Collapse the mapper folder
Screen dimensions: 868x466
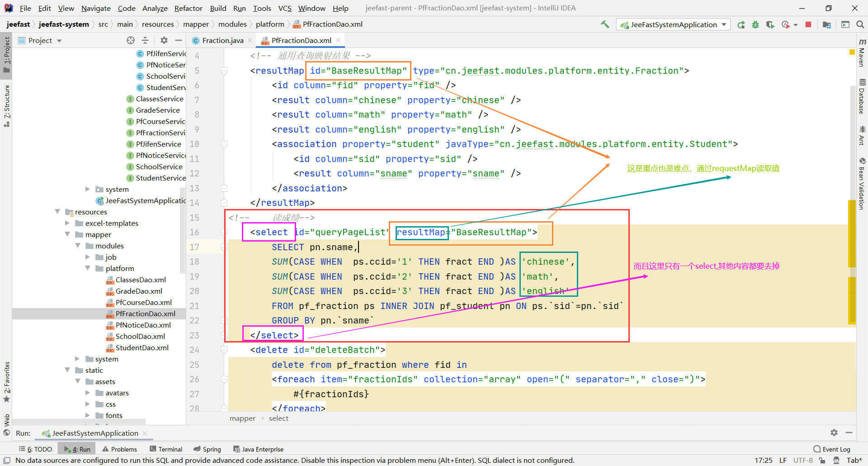click(67, 234)
